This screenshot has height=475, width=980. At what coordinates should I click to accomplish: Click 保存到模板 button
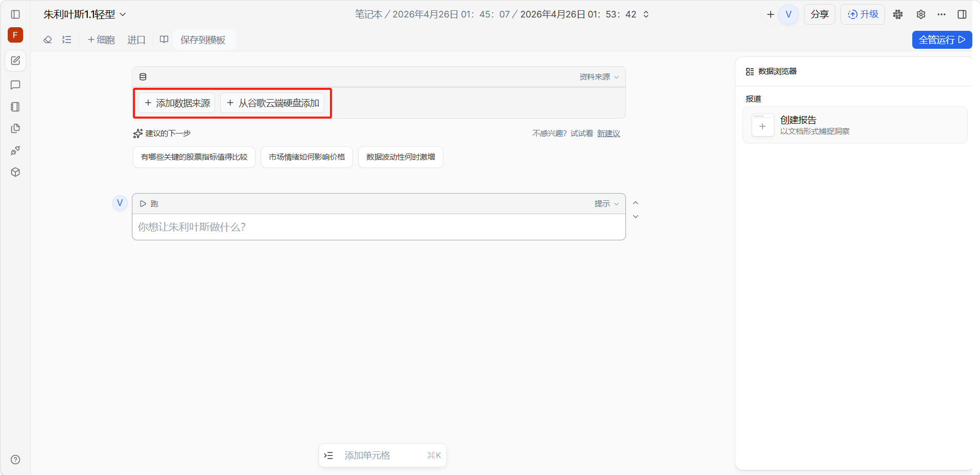pos(203,40)
